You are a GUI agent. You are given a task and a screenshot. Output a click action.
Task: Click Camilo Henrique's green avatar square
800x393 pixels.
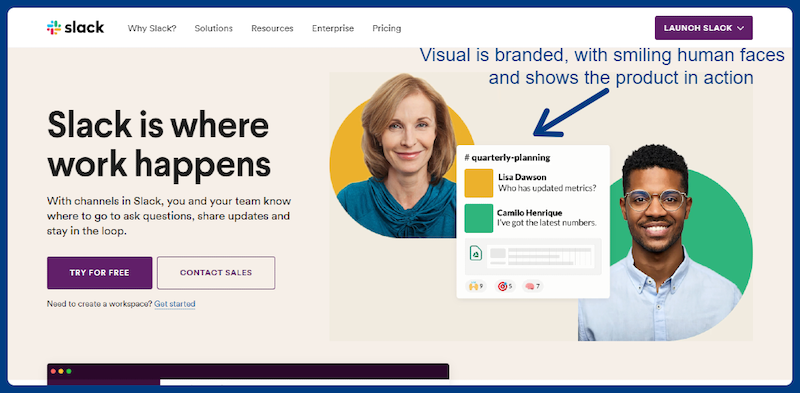click(479, 218)
